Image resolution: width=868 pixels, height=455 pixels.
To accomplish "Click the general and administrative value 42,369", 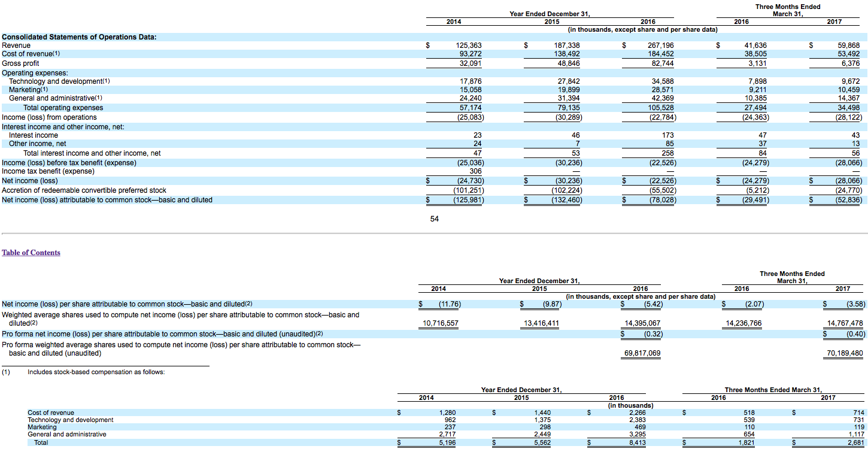I will pyautogui.click(x=663, y=98).
